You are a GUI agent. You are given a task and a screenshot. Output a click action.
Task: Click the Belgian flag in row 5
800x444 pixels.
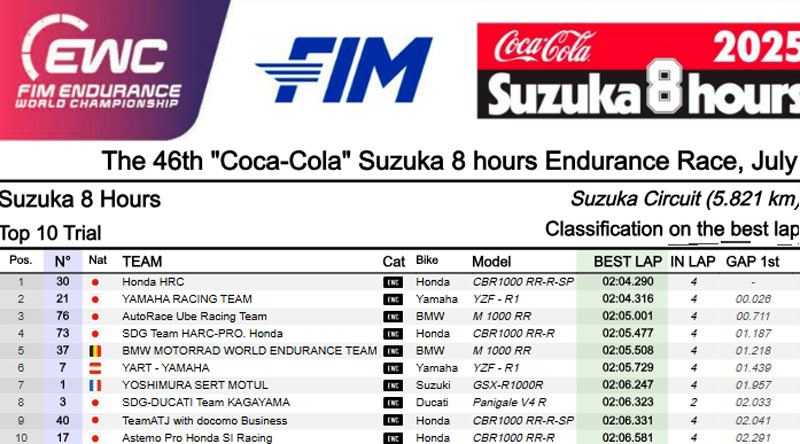(x=96, y=351)
